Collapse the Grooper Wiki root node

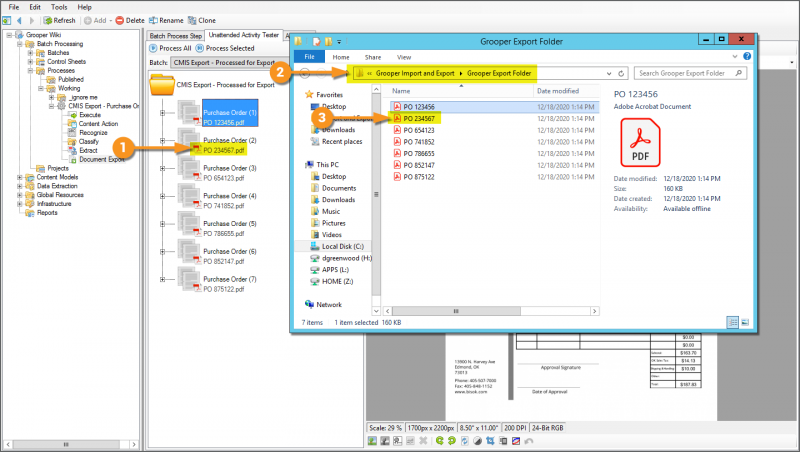pos(9,35)
